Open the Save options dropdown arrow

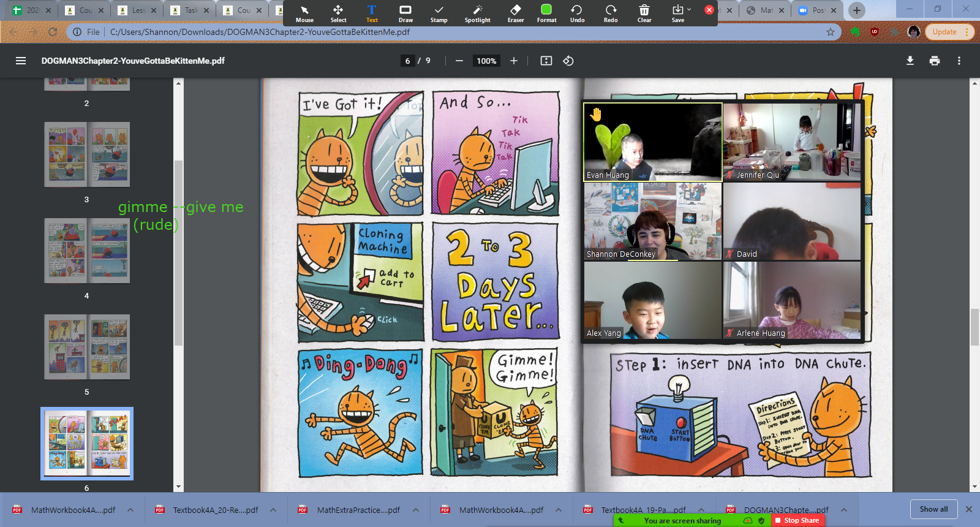[689, 9]
